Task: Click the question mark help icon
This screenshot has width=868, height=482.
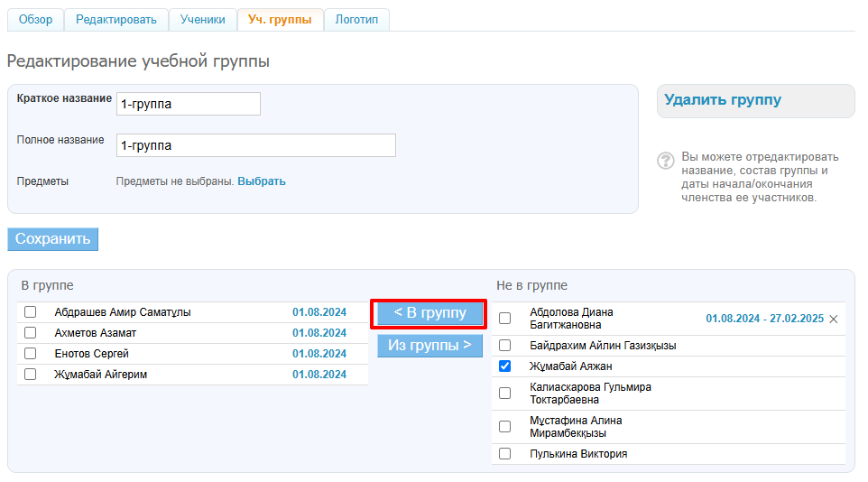Action: 666,161
